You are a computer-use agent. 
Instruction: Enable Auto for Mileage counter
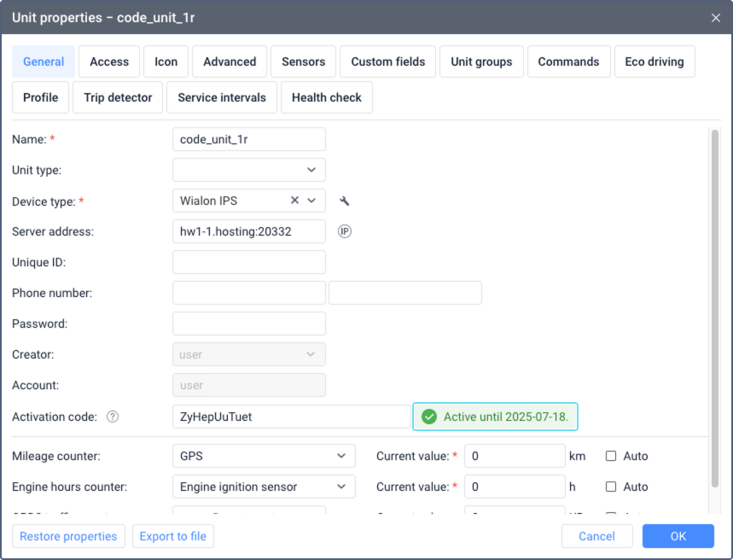click(x=611, y=456)
